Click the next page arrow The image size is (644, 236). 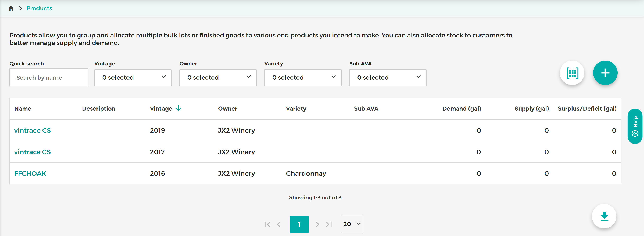point(318,224)
